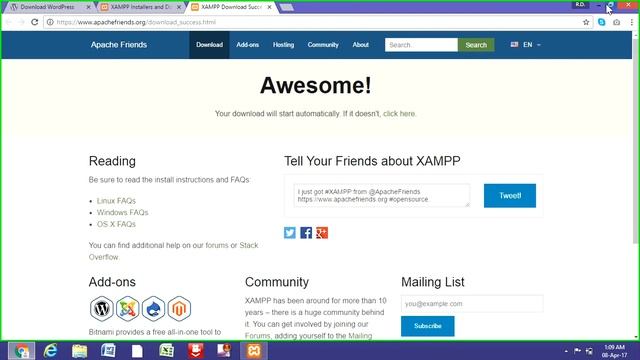Share on Twitter via bird icon
This screenshot has width=640, height=360.
[290, 233]
